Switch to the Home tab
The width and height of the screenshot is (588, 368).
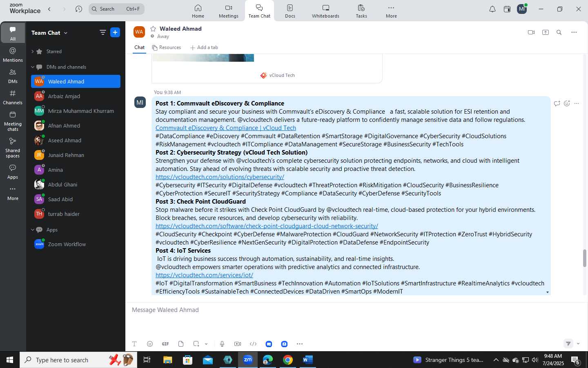(198, 11)
